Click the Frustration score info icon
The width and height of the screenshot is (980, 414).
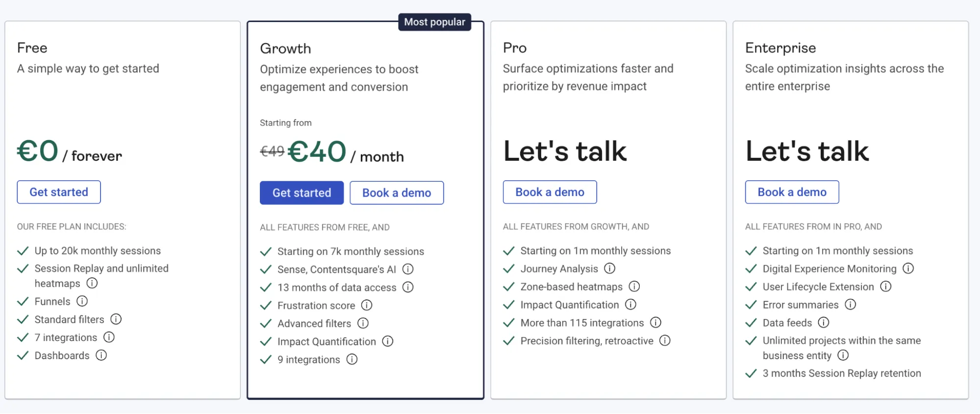(367, 306)
